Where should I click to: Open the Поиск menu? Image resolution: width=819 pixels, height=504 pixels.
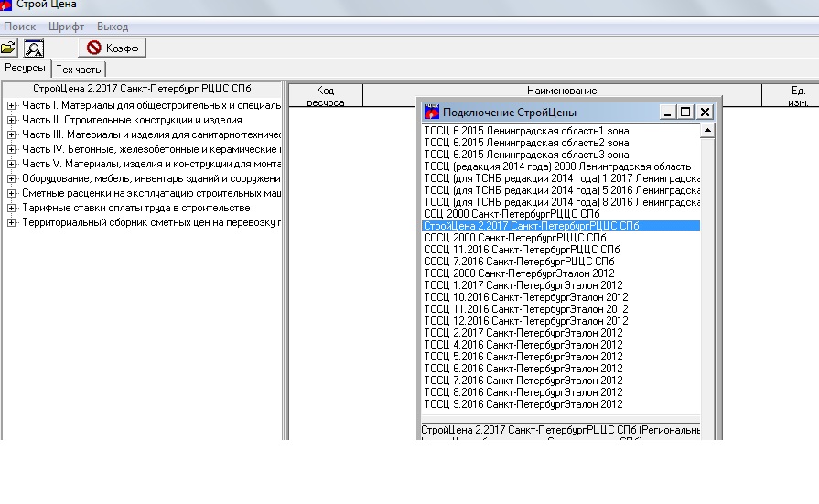click(x=20, y=27)
